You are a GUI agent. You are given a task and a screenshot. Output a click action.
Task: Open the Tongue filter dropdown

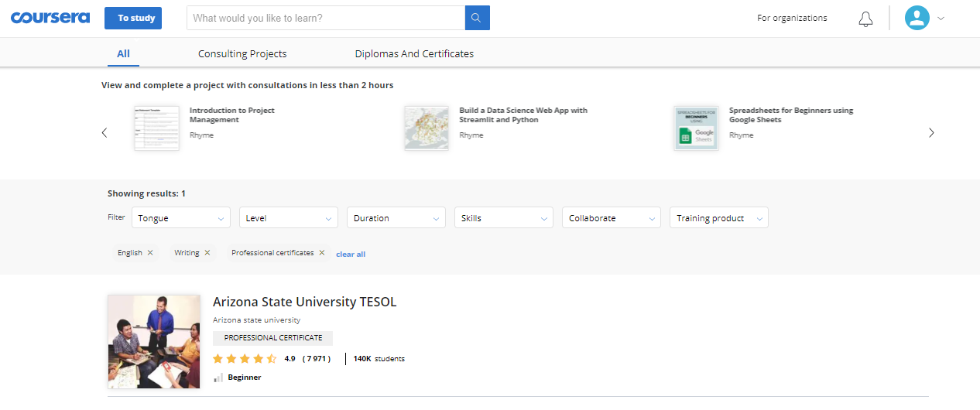(x=181, y=217)
